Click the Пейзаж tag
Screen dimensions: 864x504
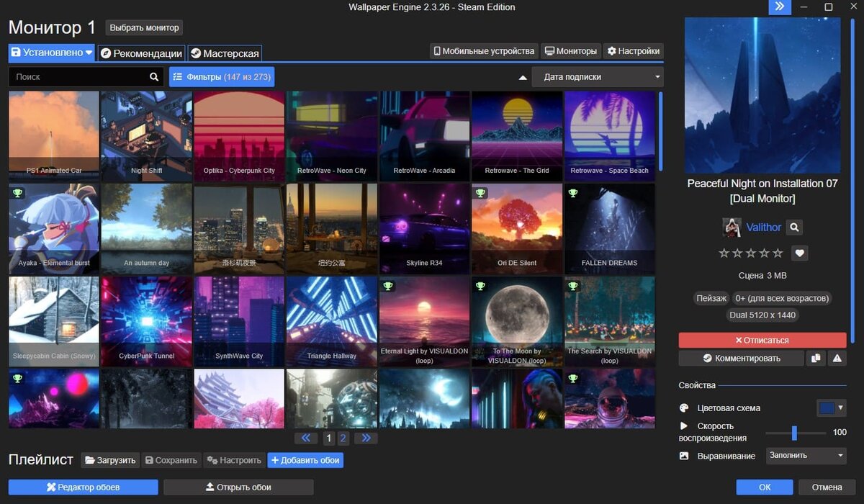coord(711,298)
